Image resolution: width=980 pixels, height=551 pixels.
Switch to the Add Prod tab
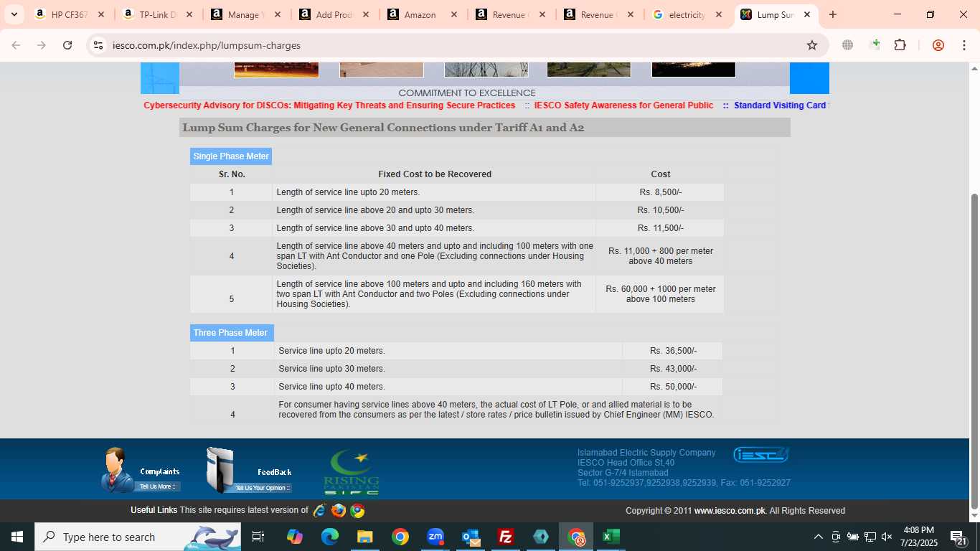click(x=334, y=14)
